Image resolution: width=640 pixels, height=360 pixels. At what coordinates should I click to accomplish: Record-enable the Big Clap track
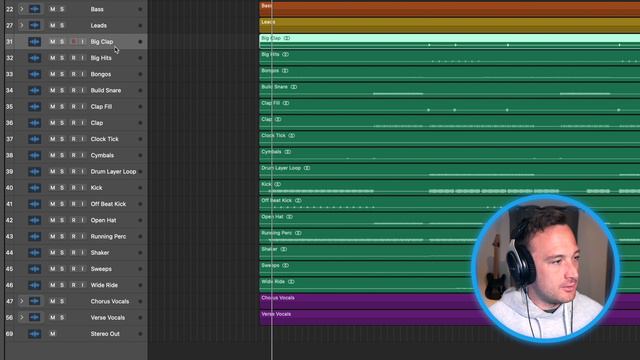73,42
